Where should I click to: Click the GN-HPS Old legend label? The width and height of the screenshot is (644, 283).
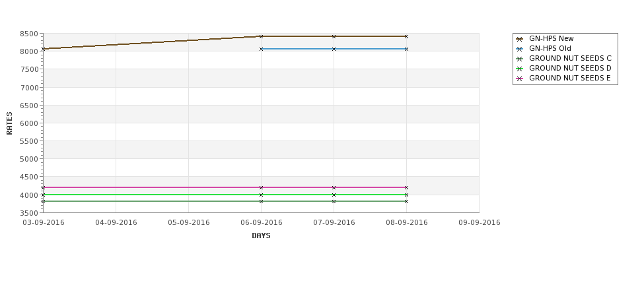(550, 48)
